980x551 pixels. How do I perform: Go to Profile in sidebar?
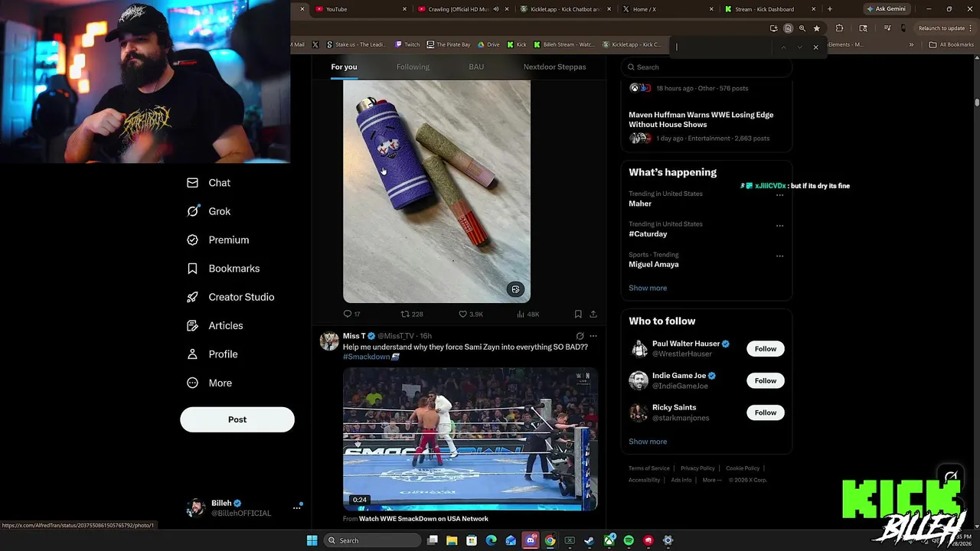pos(212,354)
